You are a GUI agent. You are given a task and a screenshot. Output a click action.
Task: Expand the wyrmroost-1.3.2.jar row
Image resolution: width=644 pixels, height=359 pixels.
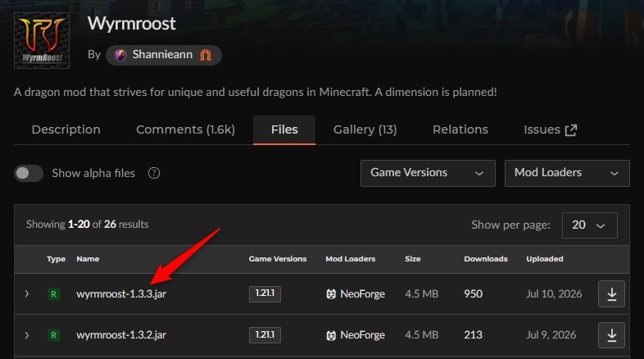[27, 335]
